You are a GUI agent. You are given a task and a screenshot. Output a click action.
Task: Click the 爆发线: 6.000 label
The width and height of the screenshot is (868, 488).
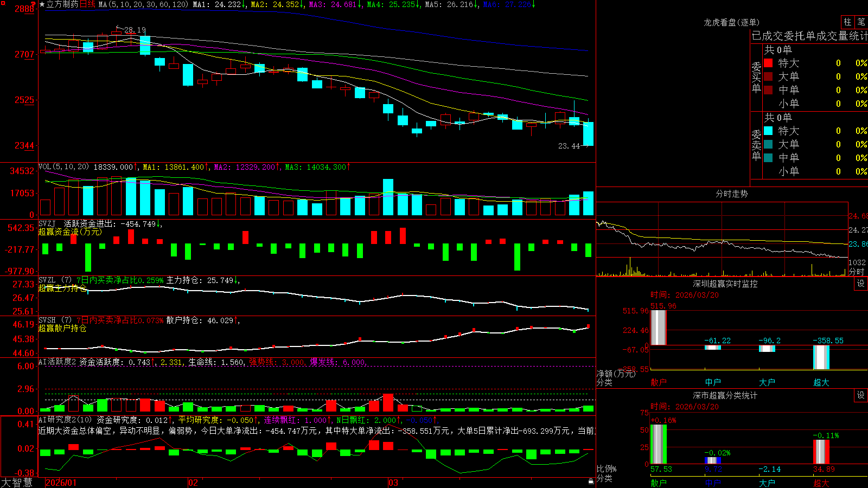click(x=338, y=362)
